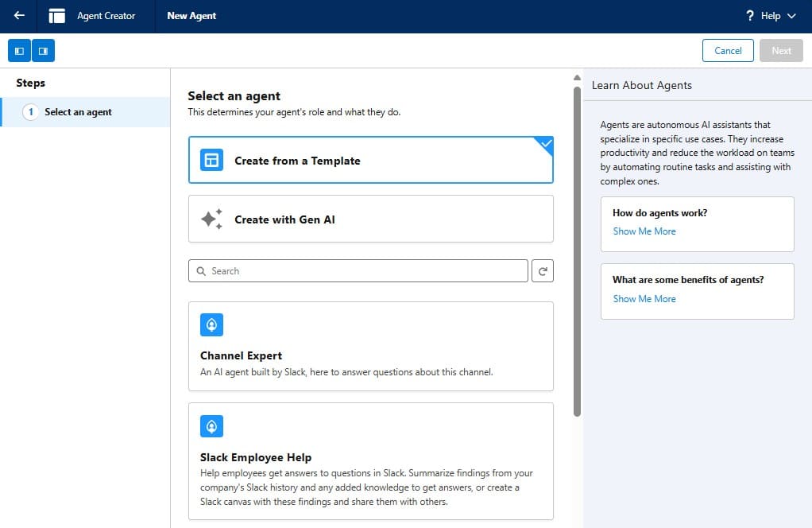Refresh the agent template list
This screenshot has height=528, width=812.
(543, 271)
